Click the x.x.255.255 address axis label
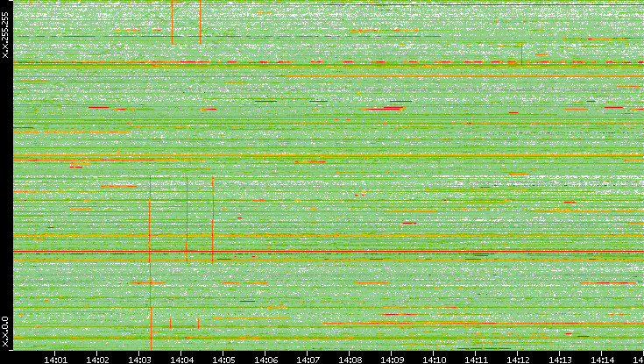Screen dimensions: 644x364 coord(5,35)
